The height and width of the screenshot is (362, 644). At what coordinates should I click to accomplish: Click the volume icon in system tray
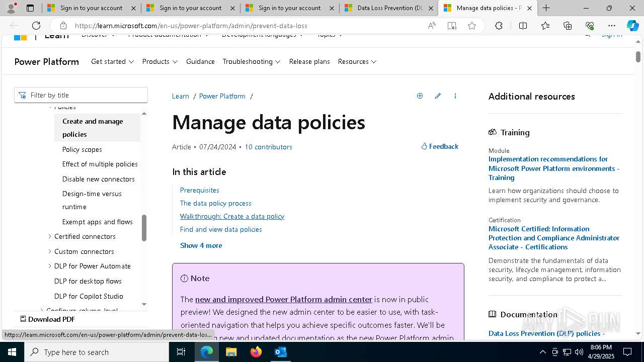click(x=579, y=352)
